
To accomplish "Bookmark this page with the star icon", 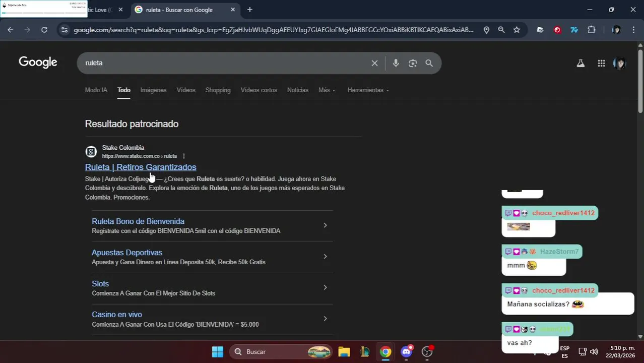I will coord(517,30).
